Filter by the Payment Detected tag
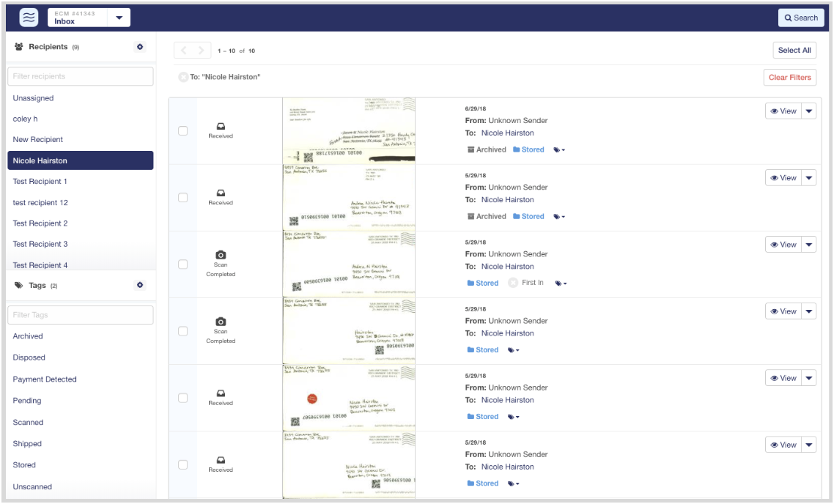 coord(45,379)
